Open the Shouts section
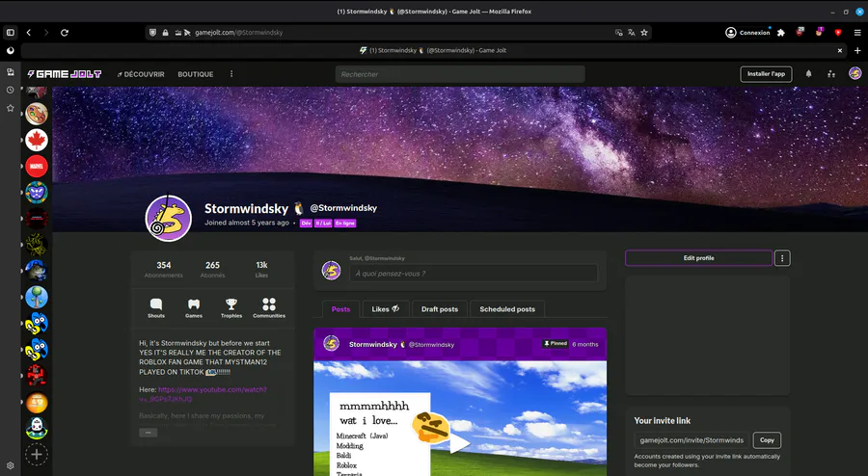The height and width of the screenshot is (476, 868). pos(156,308)
